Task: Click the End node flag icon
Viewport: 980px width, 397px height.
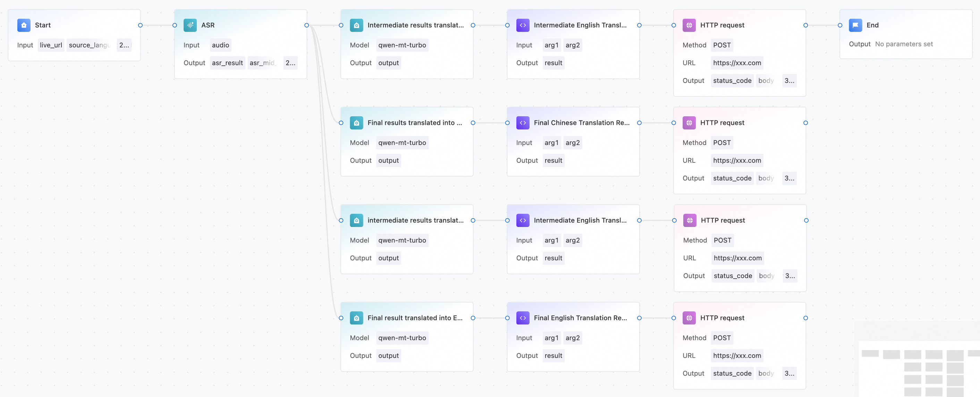Action: pyautogui.click(x=855, y=25)
